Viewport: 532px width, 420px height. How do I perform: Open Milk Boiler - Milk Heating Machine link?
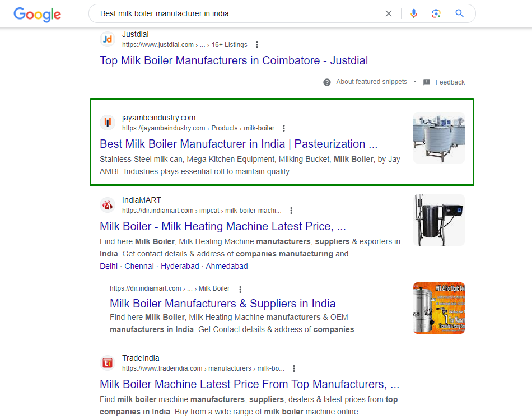[x=222, y=226]
